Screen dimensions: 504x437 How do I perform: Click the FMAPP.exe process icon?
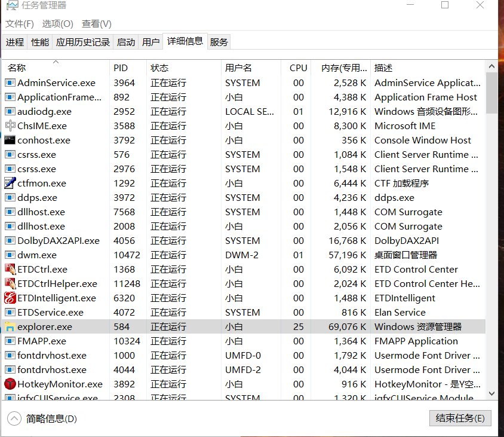10,341
